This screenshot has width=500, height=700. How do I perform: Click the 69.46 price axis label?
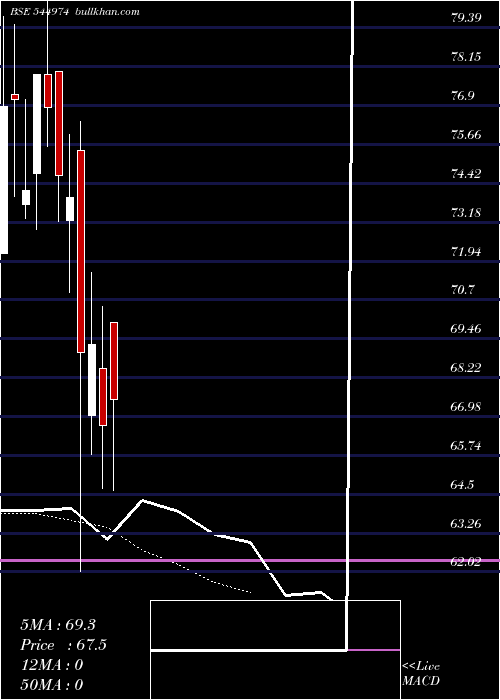[x=466, y=329]
